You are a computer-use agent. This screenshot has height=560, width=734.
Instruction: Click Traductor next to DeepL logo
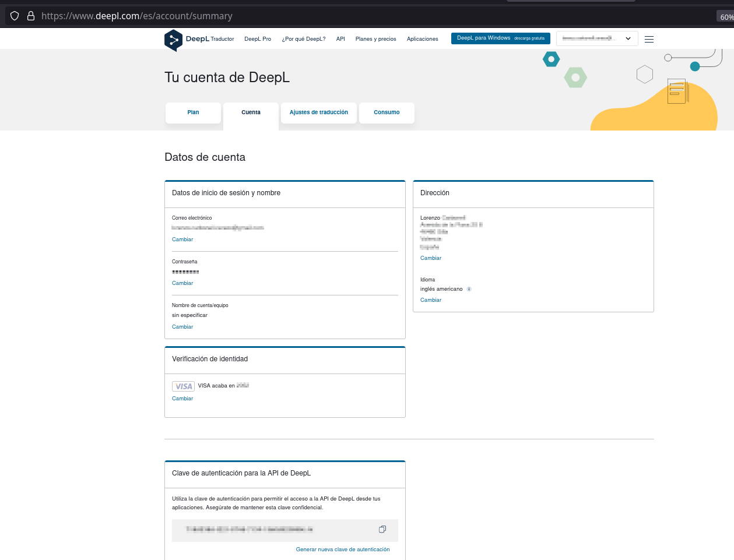222,39
